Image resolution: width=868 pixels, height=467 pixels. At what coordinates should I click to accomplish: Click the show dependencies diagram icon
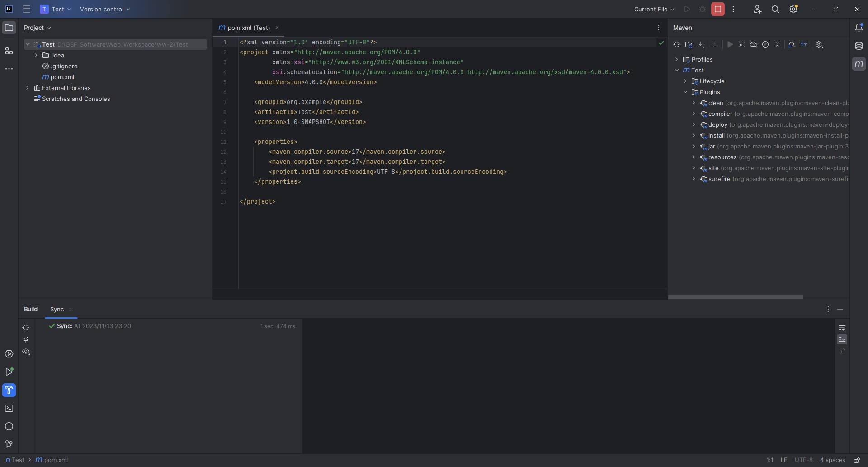[x=804, y=44]
